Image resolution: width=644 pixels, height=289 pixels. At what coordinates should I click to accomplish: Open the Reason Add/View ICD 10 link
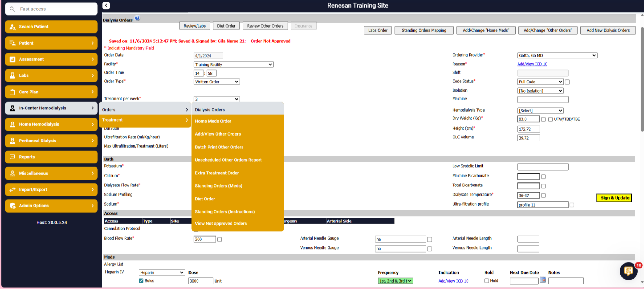532,64
